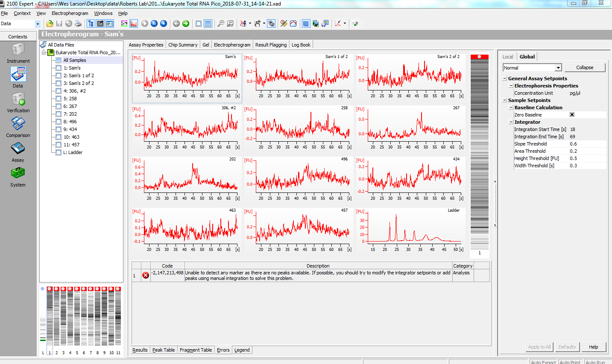
Task: Collapse the Eukaryote Total RNA Pico file node
Action: click(44, 52)
